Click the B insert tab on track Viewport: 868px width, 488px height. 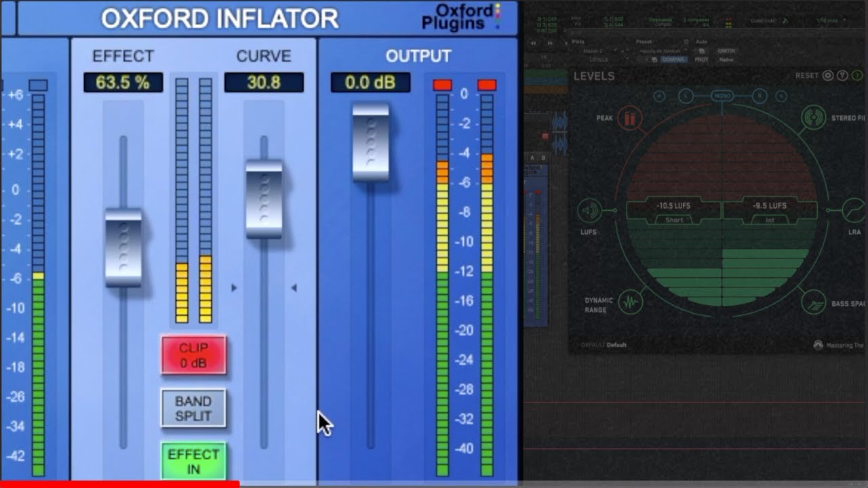click(x=543, y=158)
